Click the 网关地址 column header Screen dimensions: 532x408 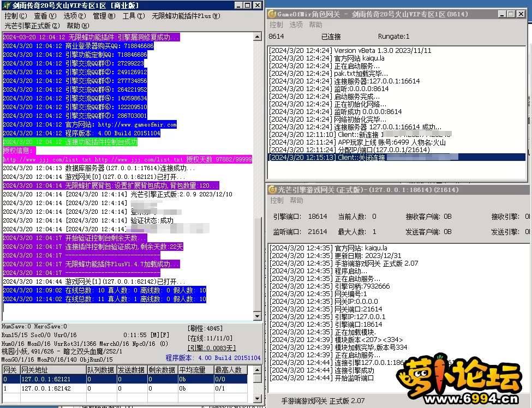(x=53, y=370)
